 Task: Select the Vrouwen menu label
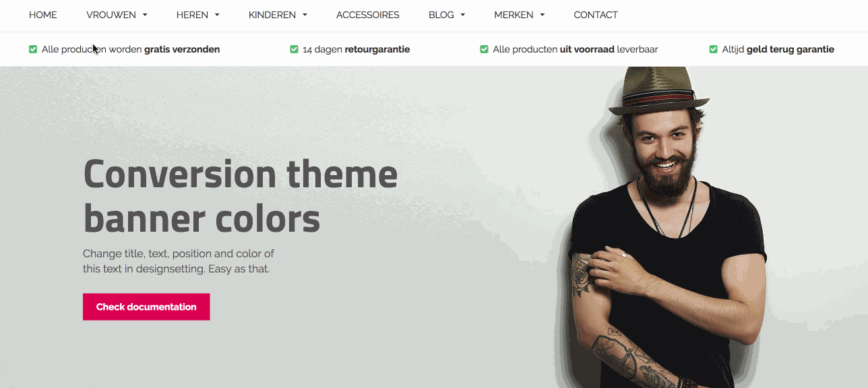pos(111,15)
